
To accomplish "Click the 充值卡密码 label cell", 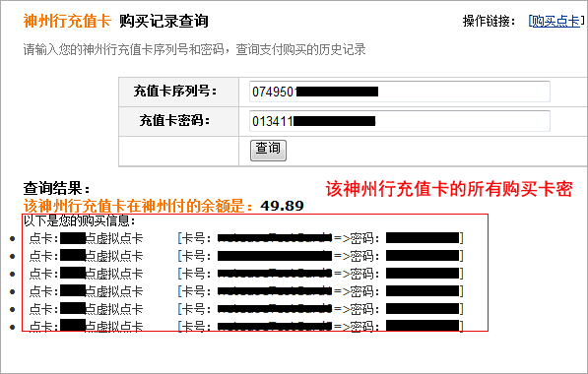I will (179, 121).
